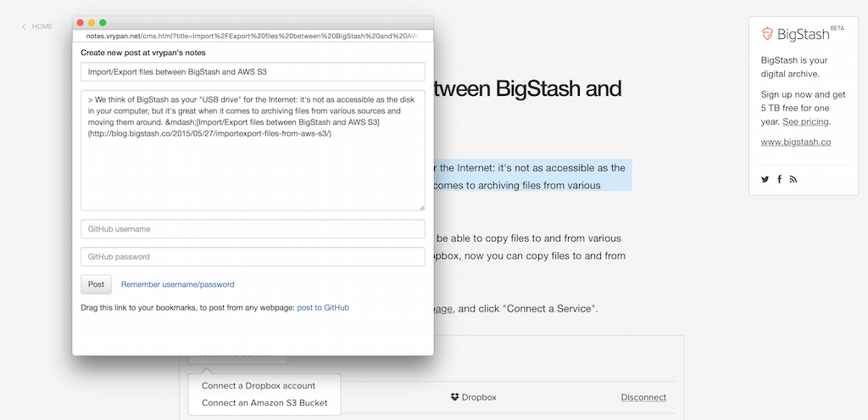The image size is (868, 420).
Task: Click Remember username/password link
Action: point(178,284)
